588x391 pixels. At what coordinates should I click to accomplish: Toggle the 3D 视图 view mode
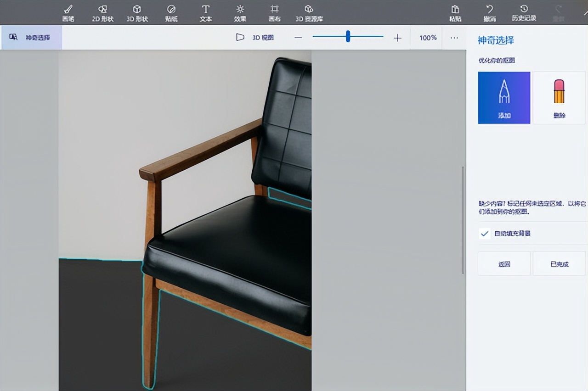pyautogui.click(x=255, y=38)
